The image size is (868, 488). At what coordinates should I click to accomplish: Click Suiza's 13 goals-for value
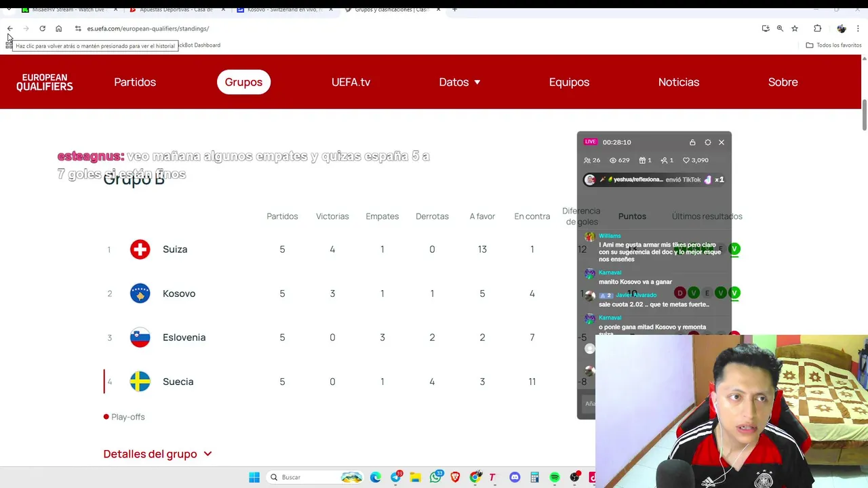[x=482, y=249]
